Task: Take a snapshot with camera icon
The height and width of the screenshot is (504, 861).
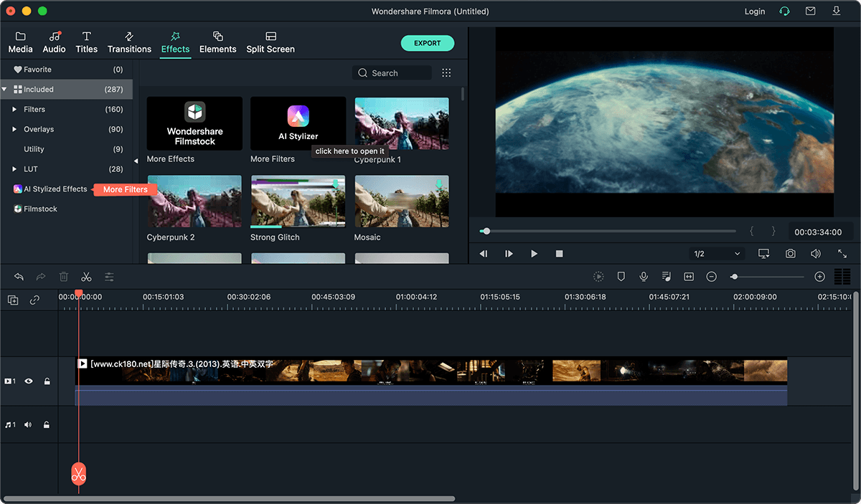Action: click(x=790, y=254)
